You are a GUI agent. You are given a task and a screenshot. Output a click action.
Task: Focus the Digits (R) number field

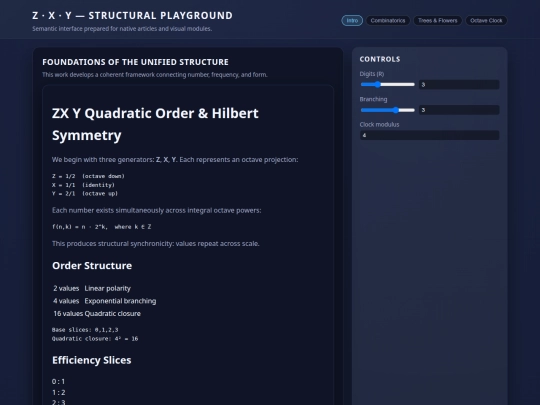pos(459,84)
